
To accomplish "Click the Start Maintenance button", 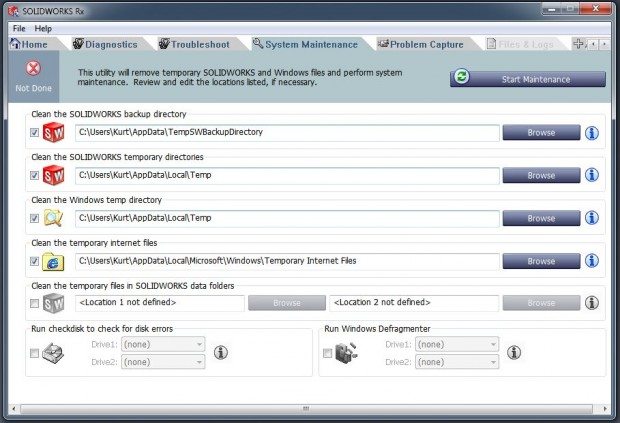I will pos(527,78).
